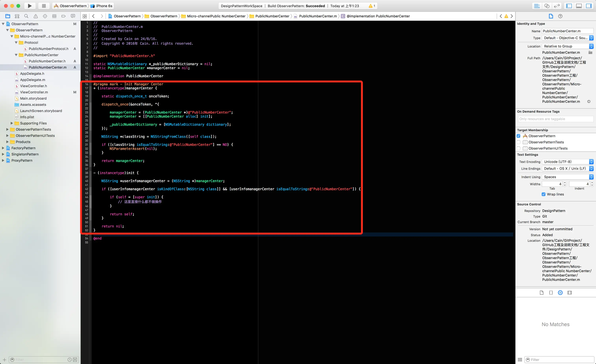Image resolution: width=596 pixels, height=364 pixels.
Task: Expand the FactoryPattern project
Action: point(3,148)
